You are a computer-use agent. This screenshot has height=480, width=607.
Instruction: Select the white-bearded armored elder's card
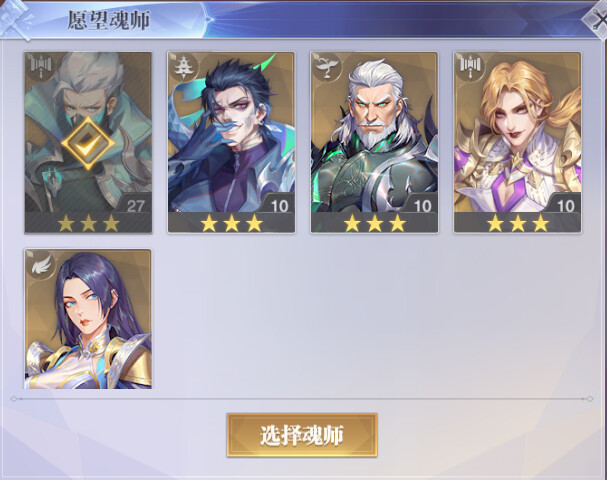click(x=374, y=142)
